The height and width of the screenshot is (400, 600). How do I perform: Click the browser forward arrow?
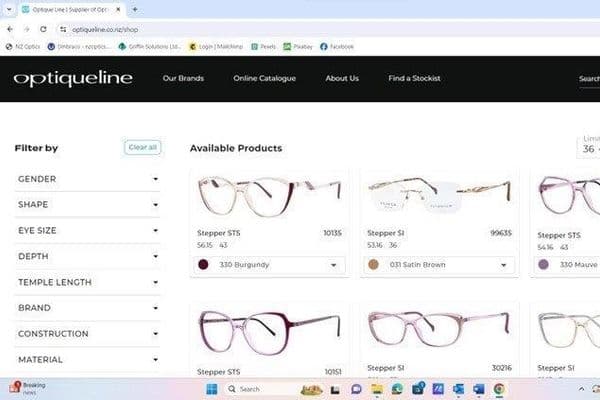coord(26,29)
